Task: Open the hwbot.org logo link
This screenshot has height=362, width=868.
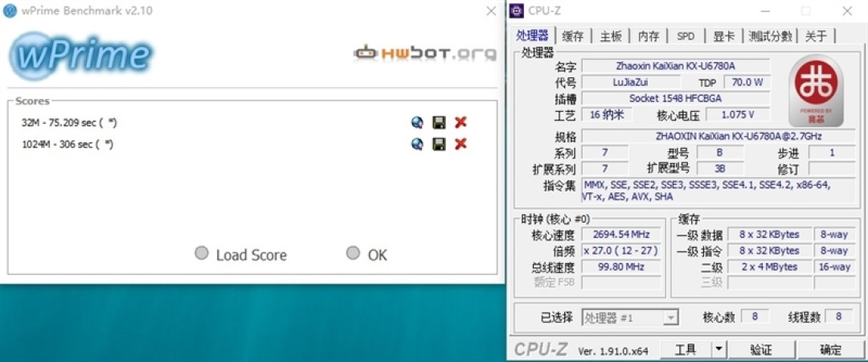Action: (x=425, y=52)
